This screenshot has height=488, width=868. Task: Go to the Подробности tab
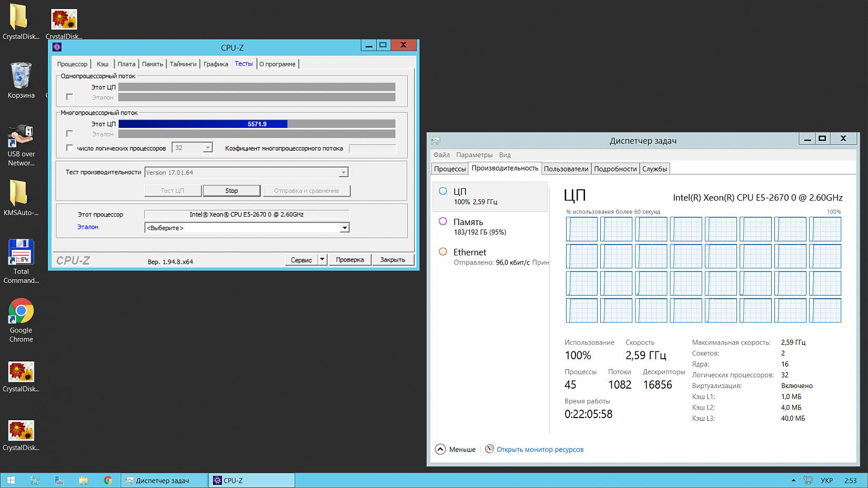(x=615, y=169)
